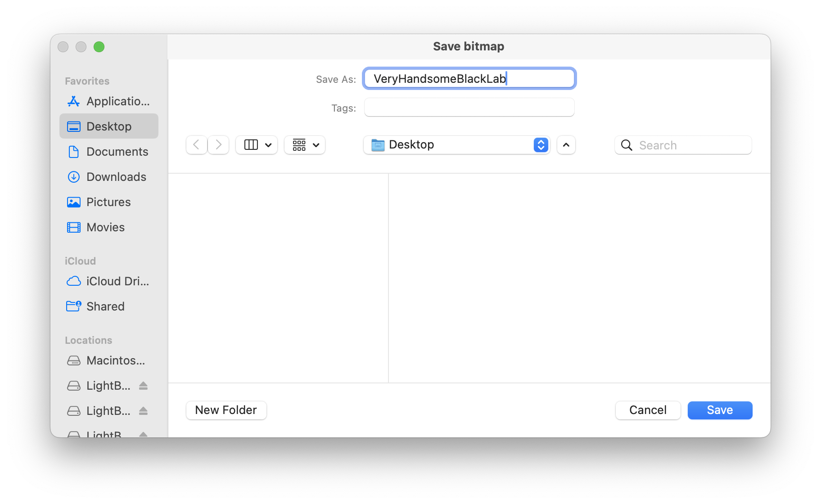Collapse the dialog with chevron button
The width and height of the screenshot is (821, 504).
566,145
